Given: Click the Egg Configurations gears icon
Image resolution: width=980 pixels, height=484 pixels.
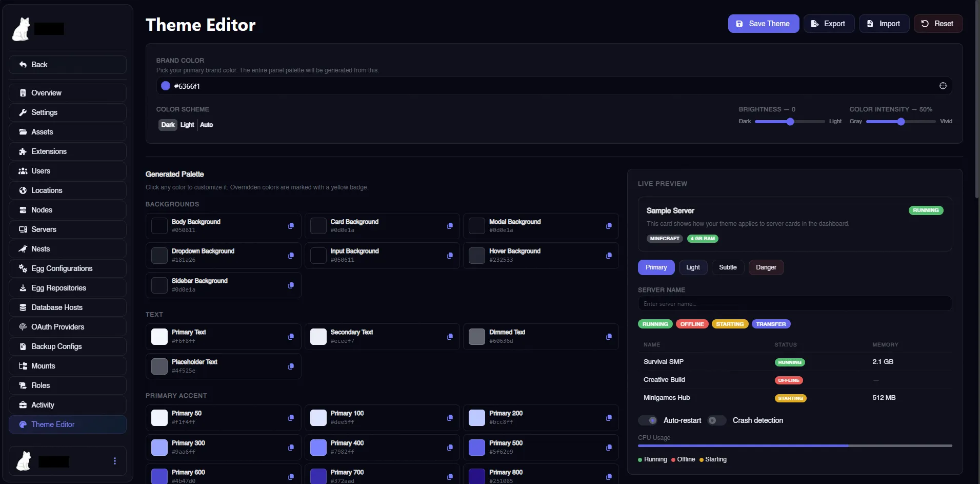Looking at the screenshot, I should coord(23,268).
